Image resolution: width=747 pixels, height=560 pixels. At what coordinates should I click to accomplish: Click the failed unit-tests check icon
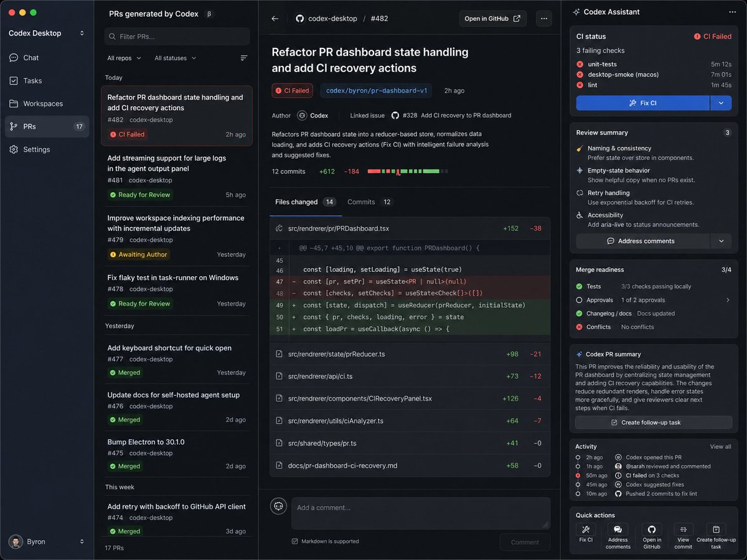(580, 64)
